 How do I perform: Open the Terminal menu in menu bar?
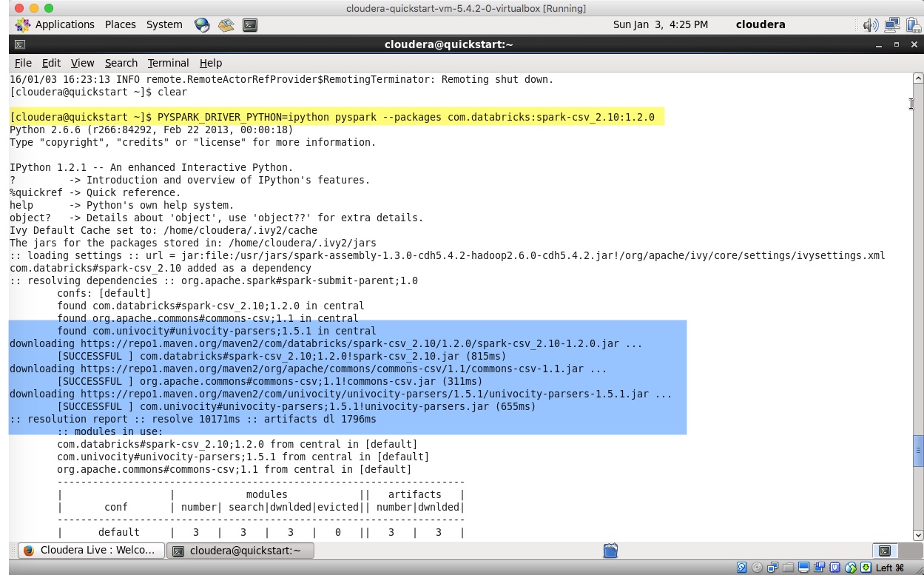point(168,63)
